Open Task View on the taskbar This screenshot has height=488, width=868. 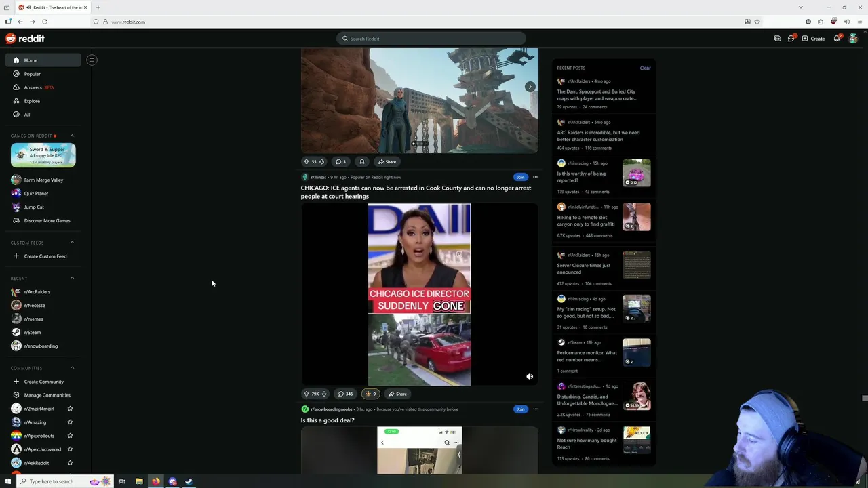tap(122, 481)
